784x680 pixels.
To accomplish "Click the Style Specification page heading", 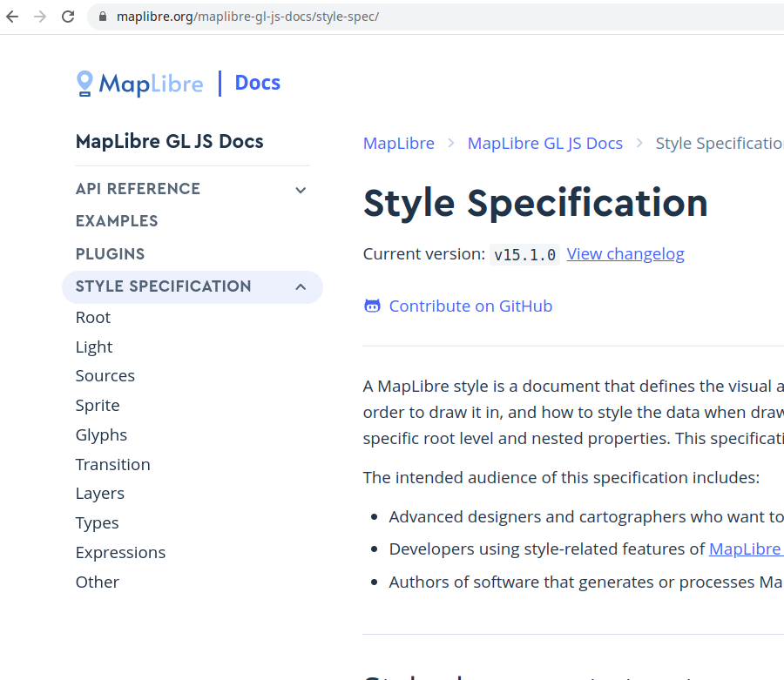I will (536, 204).
